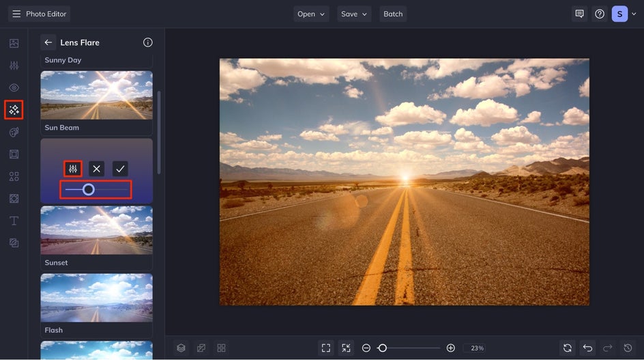644x360 pixels.
Task: Click the Photo Editor title label
Action: [46, 14]
